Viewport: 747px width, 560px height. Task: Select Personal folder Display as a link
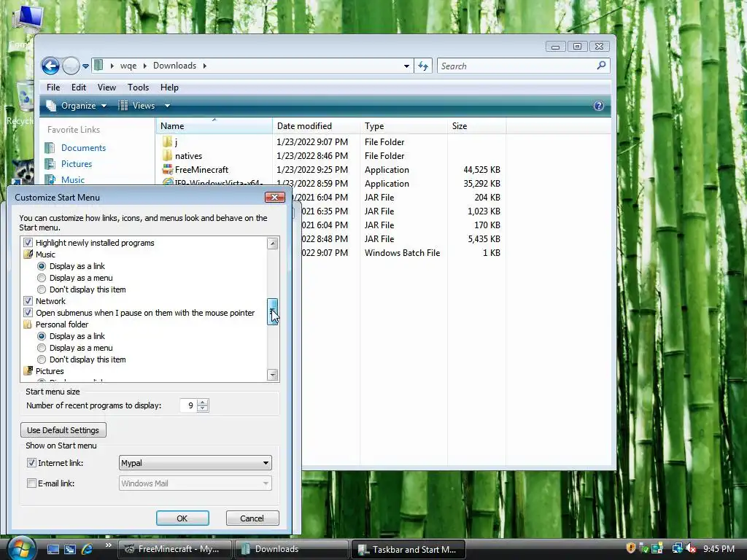[42, 336]
